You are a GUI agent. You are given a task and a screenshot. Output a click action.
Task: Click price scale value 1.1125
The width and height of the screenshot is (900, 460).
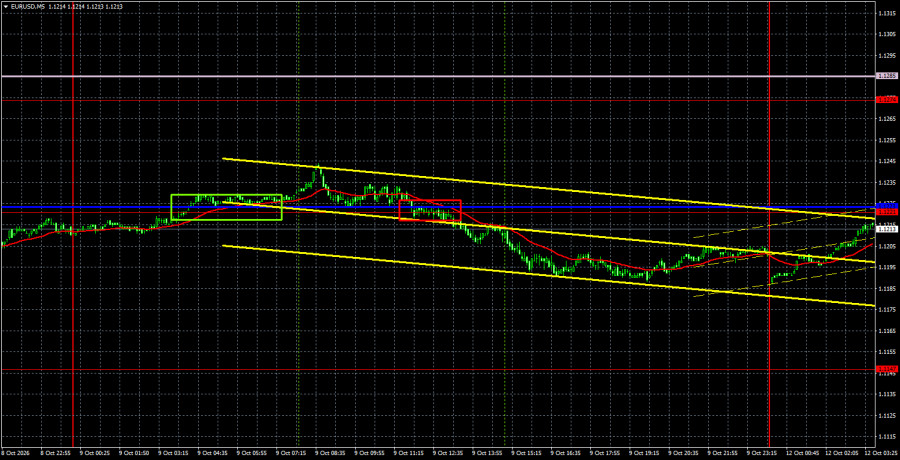coord(887,415)
